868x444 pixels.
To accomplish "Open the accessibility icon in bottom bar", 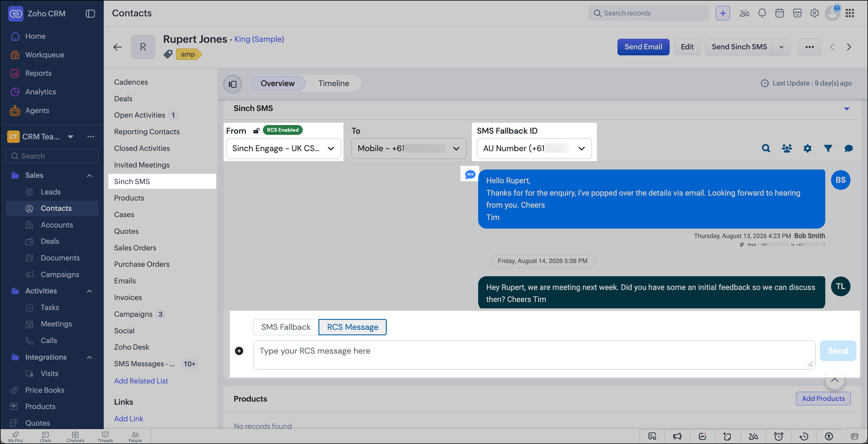I will coord(829,437).
